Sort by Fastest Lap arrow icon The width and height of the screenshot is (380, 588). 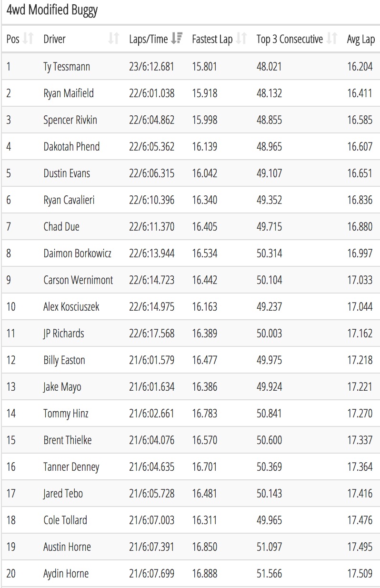pyautogui.click(x=241, y=39)
